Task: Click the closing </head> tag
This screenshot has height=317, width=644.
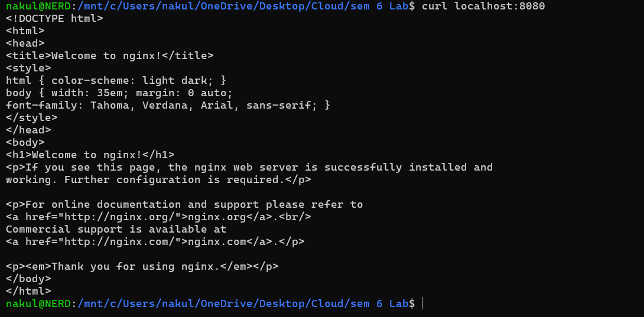Action: pos(28,130)
